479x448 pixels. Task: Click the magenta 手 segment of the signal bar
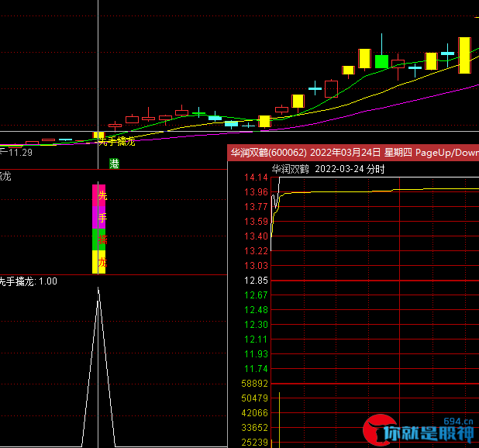pos(99,218)
